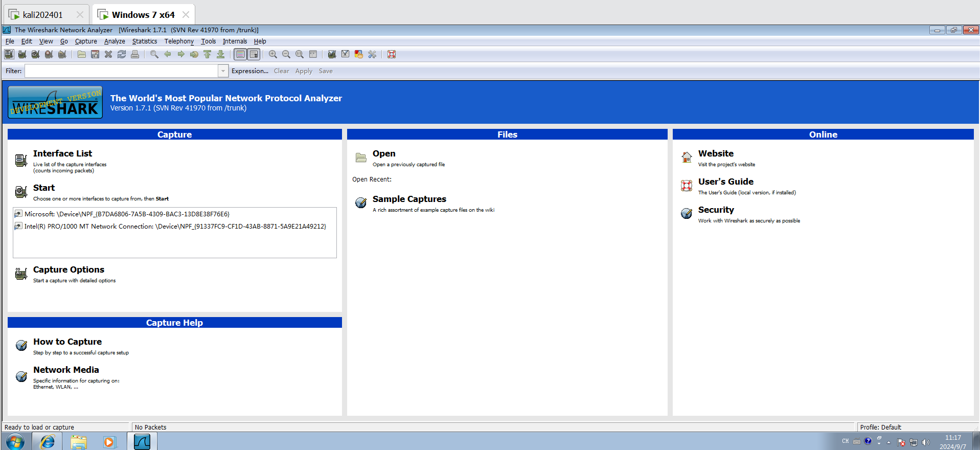Click the print packets toolbar icon
This screenshot has width=980, height=450.
[135, 54]
